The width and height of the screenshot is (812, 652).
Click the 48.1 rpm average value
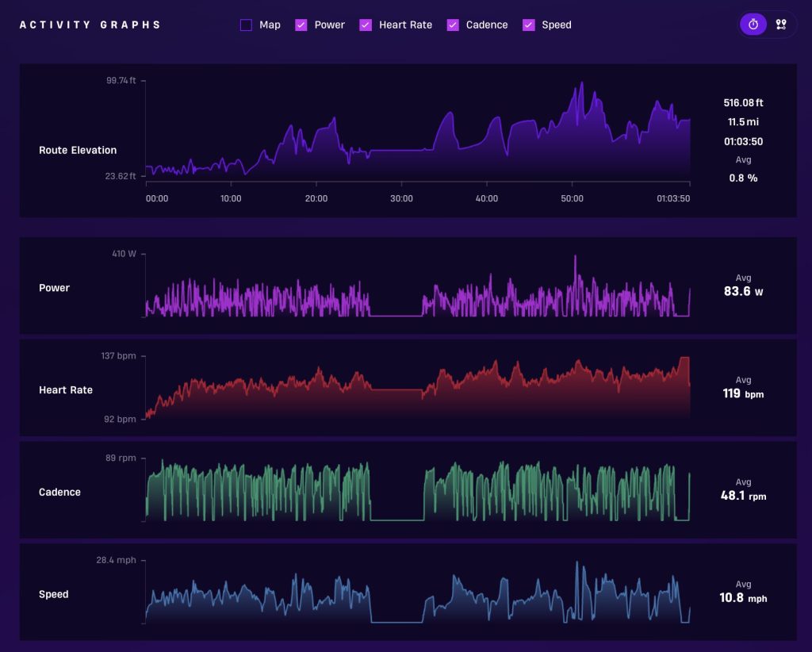point(743,496)
